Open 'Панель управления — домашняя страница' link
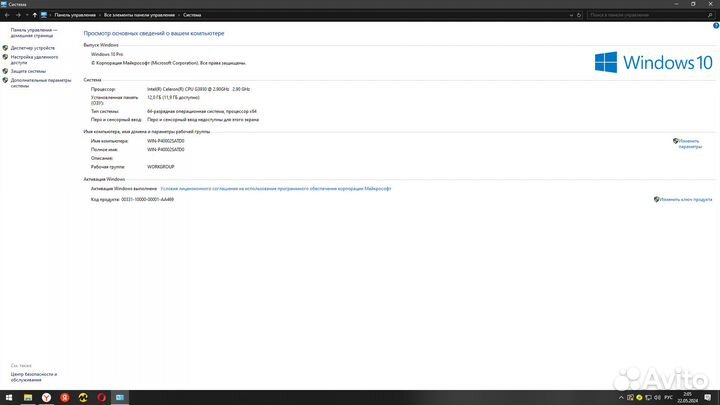 click(x=34, y=33)
